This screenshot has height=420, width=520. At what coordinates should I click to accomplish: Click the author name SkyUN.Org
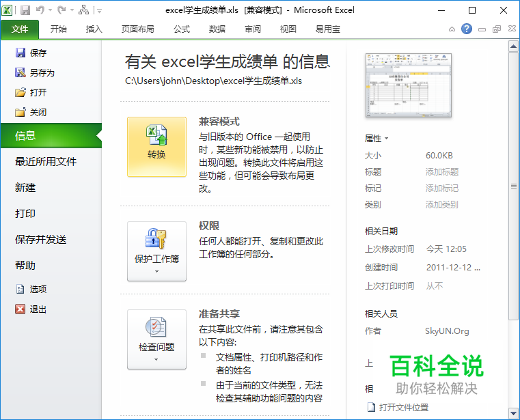pyautogui.click(x=447, y=331)
